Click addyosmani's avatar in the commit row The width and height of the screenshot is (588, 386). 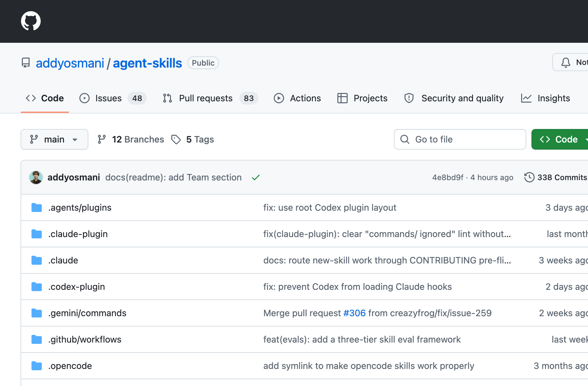(36, 178)
